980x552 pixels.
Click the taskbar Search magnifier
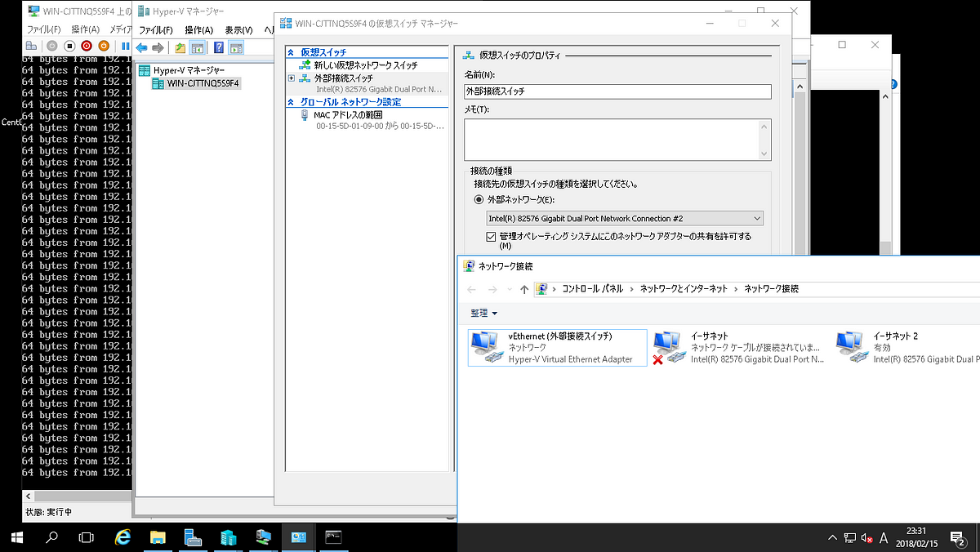tap(51, 536)
